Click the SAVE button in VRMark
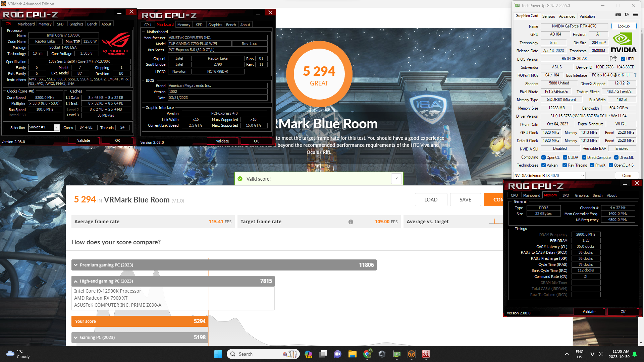 tap(465, 200)
